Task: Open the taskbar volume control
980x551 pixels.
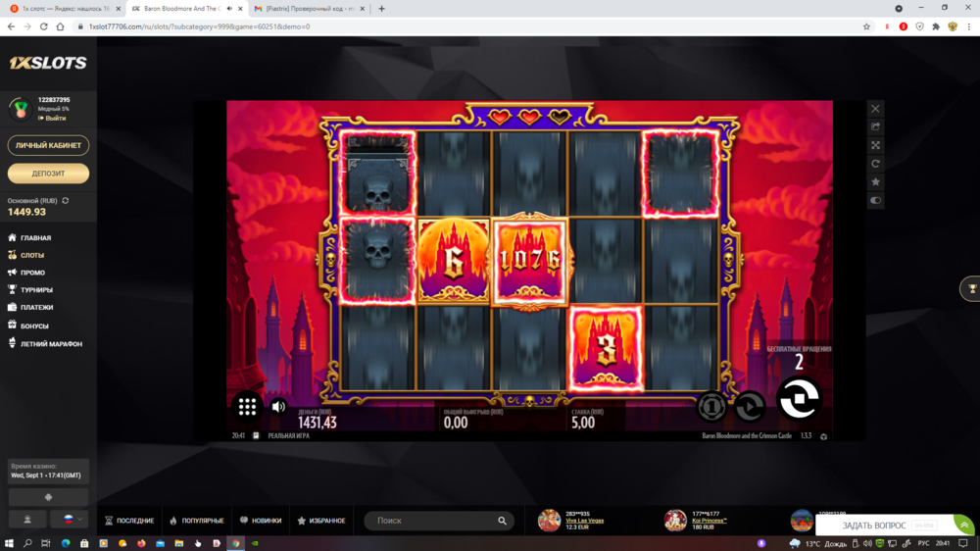Action: pyautogui.click(x=867, y=543)
